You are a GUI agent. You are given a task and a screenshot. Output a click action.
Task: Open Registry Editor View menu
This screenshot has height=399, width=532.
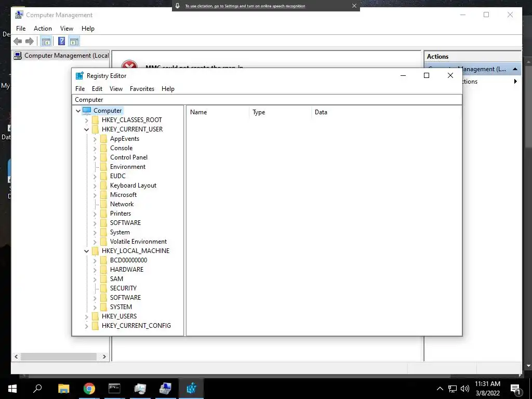coord(116,89)
